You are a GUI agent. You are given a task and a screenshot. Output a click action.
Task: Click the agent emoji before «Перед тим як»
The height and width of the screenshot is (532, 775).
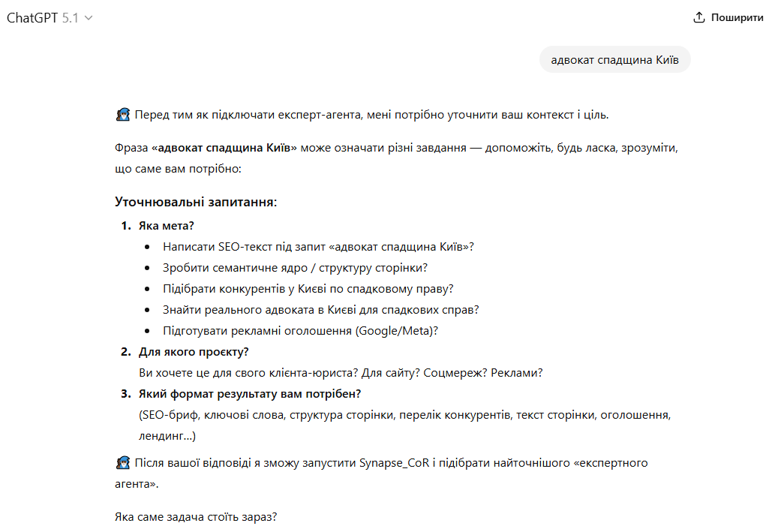(124, 115)
